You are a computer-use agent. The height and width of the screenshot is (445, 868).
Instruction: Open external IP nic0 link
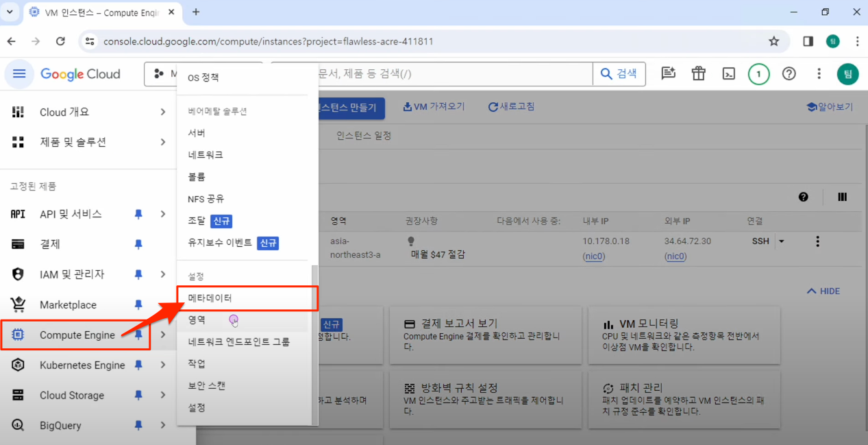click(675, 256)
